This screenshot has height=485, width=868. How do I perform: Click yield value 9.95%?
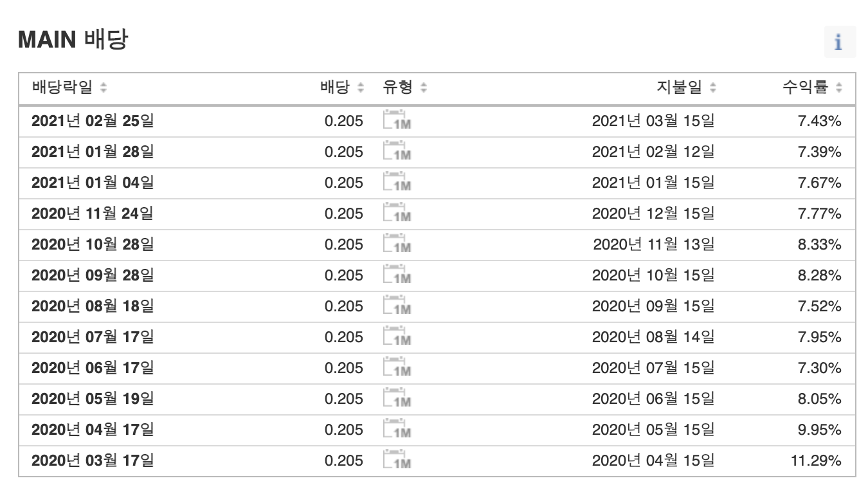[819, 430]
